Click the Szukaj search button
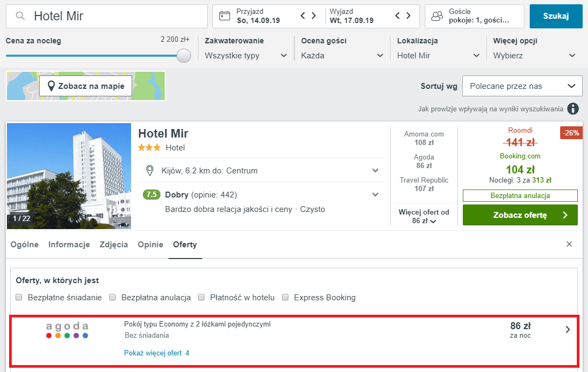 pos(556,16)
